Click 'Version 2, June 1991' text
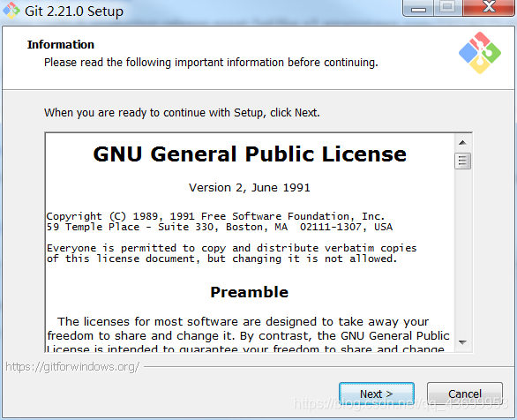517x420 pixels. click(250, 188)
